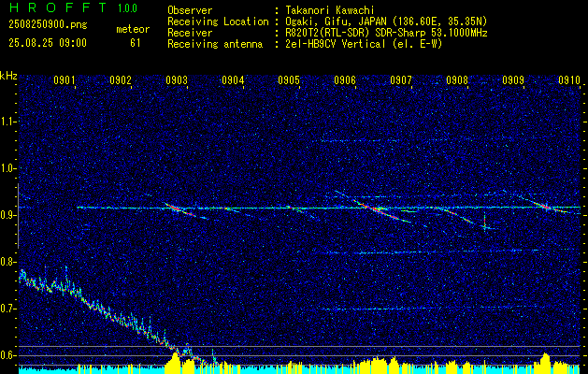The width and height of the screenshot is (588, 374).
Task: Click the 0905 time marker
Action: point(289,80)
